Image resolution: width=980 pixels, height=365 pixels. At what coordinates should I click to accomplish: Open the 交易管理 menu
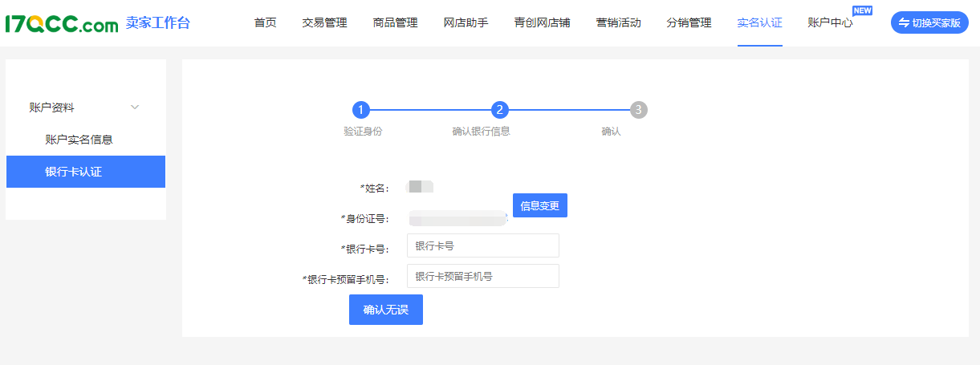[324, 23]
